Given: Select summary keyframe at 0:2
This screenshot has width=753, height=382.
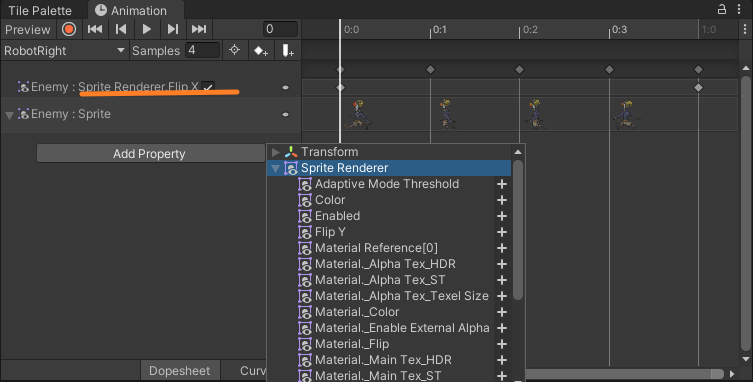Looking at the screenshot, I should pos(519,70).
